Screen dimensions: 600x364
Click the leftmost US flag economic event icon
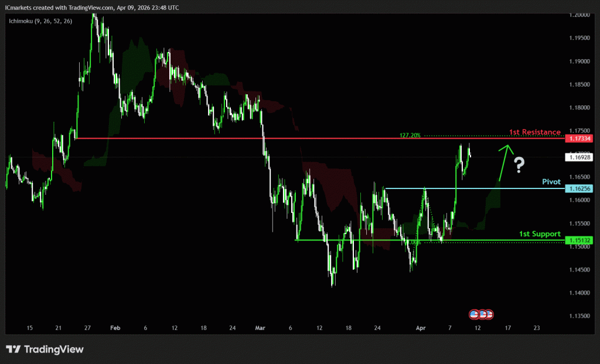point(474,314)
